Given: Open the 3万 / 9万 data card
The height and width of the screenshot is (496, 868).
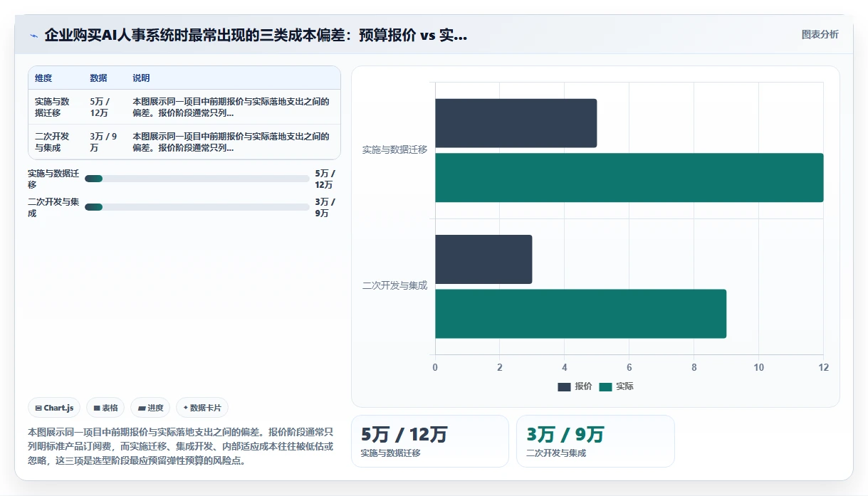Looking at the screenshot, I should pyautogui.click(x=595, y=441).
